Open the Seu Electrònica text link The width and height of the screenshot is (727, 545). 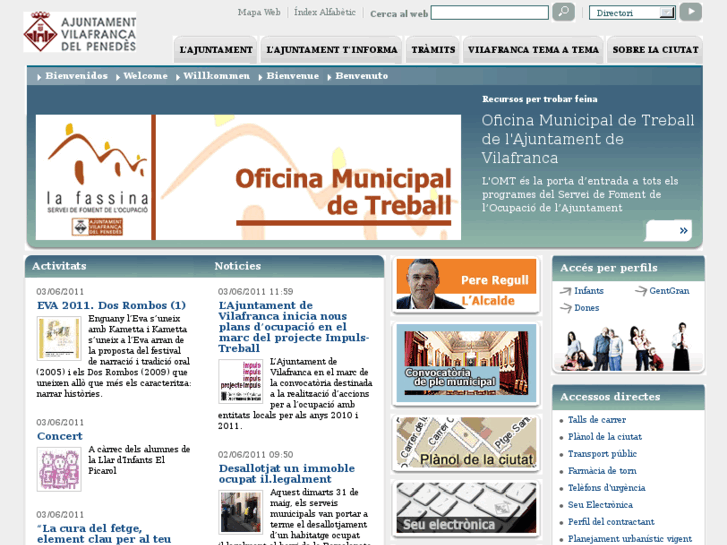pyautogui.click(x=600, y=505)
